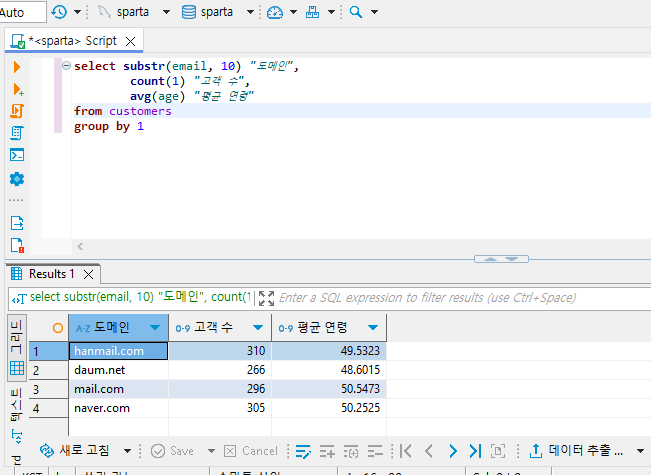This screenshot has width=651, height=475.
Task: Select active sparta database in the toolbar
Action: tap(207, 12)
